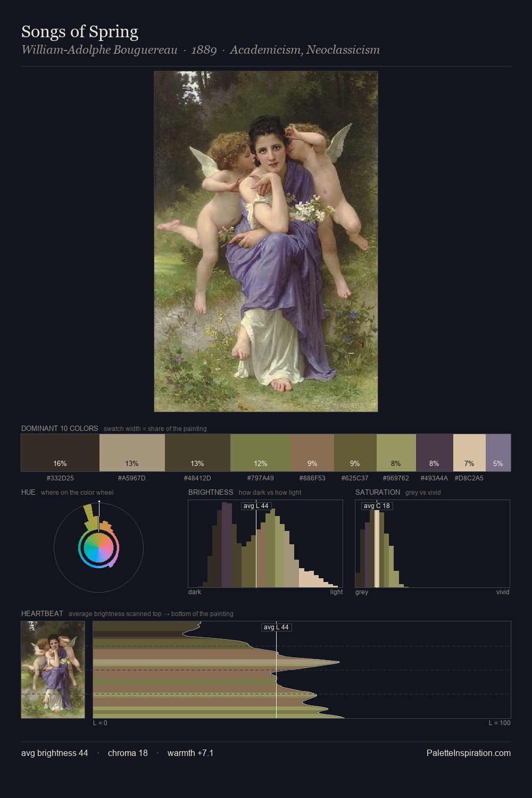
Task: Click the lavender 5% swatch
Action: pyautogui.click(x=498, y=453)
